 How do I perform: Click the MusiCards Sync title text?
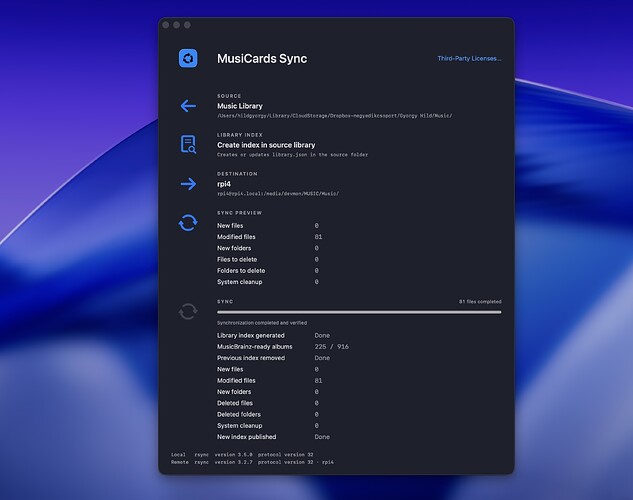tap(262, 59)
